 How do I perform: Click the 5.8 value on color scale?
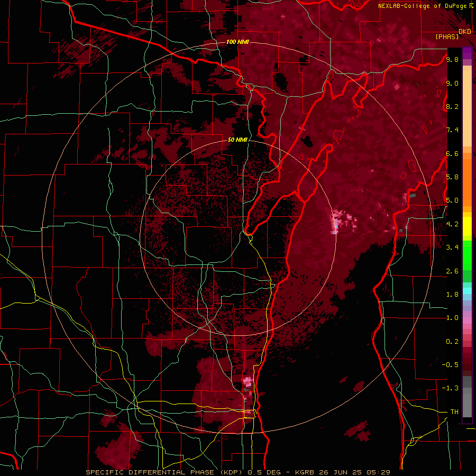click(x=452, y=177)
